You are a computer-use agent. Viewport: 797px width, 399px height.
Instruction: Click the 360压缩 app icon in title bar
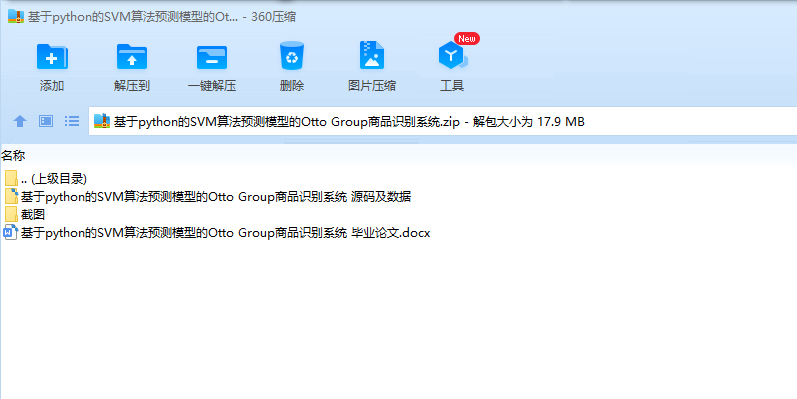16,17
